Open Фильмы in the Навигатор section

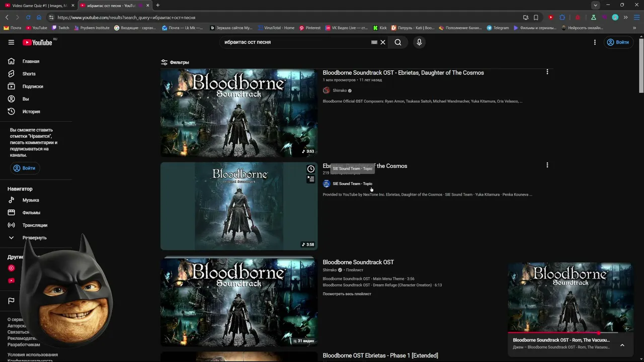[x=31, y=213]
